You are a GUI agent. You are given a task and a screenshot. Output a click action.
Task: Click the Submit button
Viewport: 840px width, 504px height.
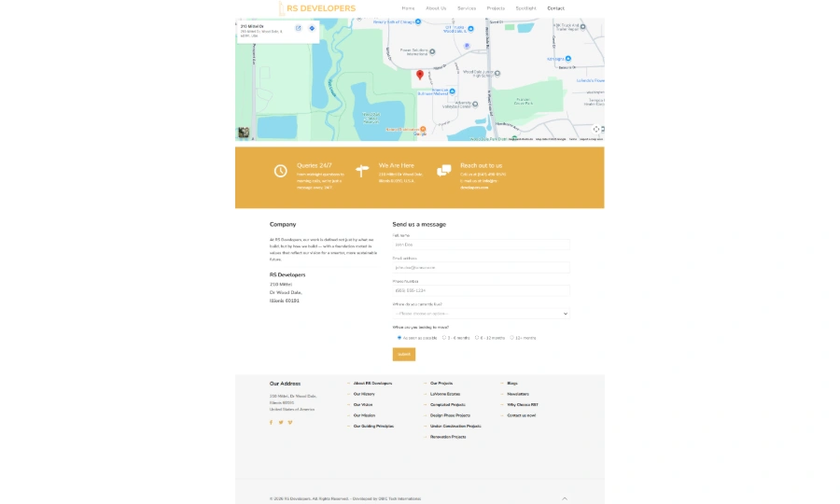pyautogui.click(x=404, y=354)
